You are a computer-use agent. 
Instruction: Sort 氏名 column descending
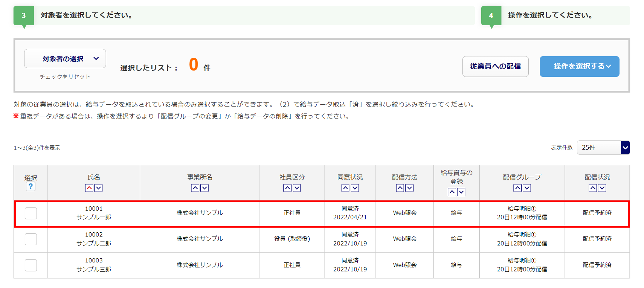click(99, 188)
